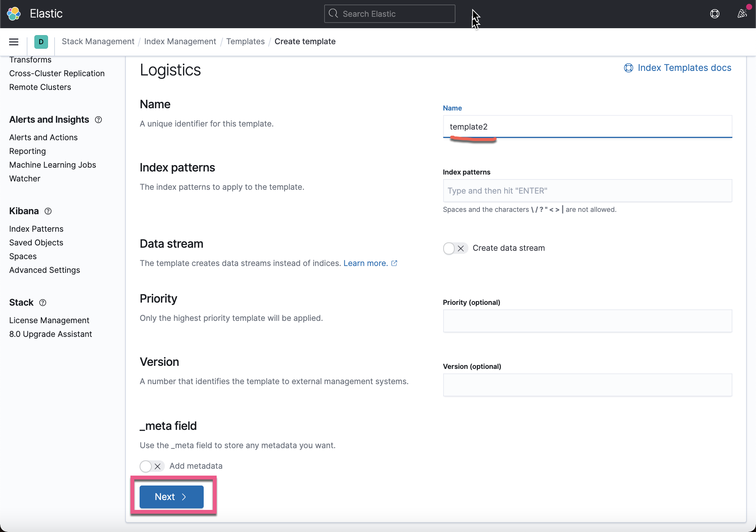The height and width of the screenshot is (532, 756).
Task: Enable the Add metadata toggle
Action: 146,466
